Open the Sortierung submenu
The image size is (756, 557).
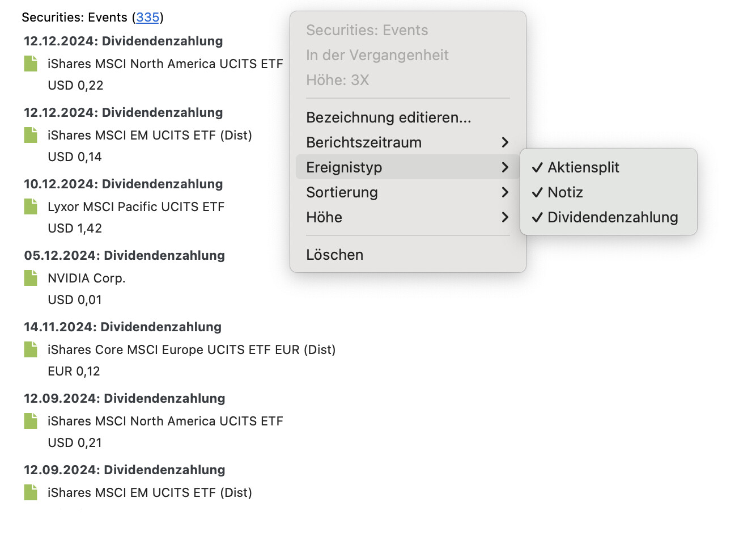(x=407, y=192)
